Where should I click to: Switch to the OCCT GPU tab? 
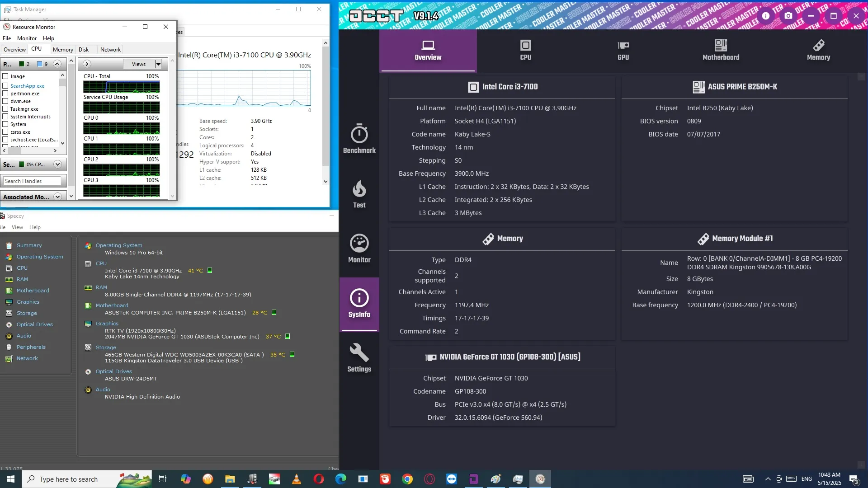point(623,50)
